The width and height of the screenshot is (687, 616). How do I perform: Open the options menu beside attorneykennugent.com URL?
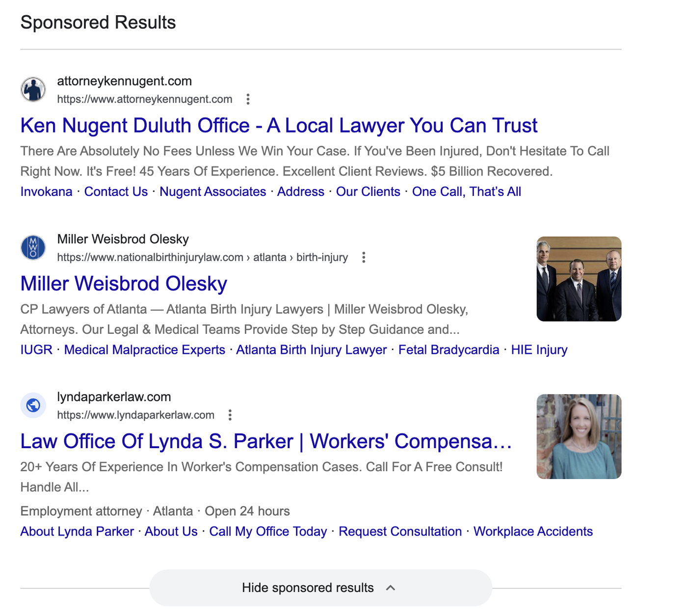click(248, 99)
